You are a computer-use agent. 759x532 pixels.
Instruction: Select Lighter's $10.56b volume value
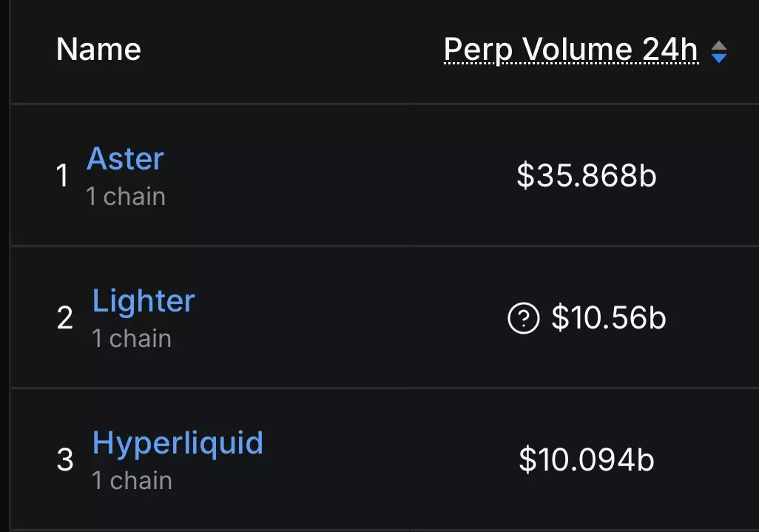(609, 318)
